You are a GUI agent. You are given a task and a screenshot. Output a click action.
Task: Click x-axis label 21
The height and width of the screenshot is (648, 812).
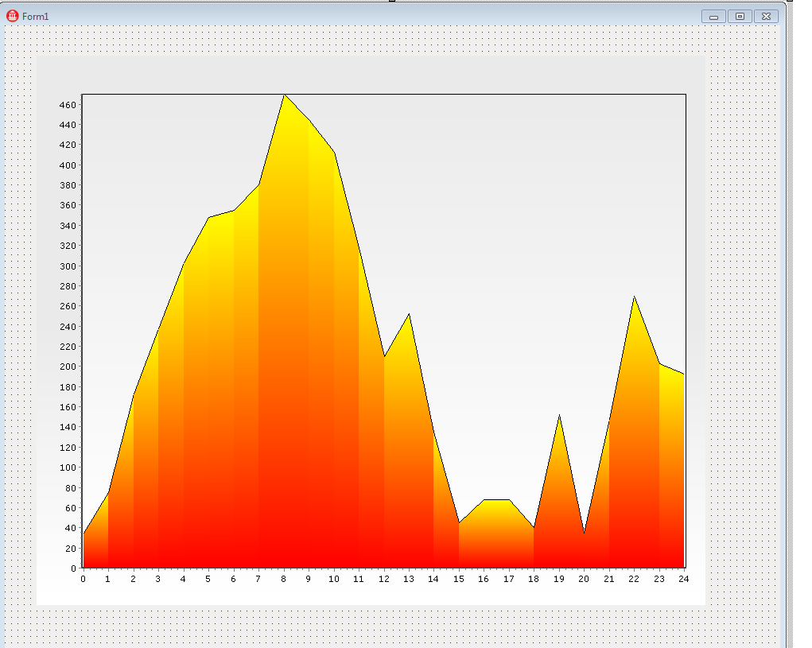[609, 579]
